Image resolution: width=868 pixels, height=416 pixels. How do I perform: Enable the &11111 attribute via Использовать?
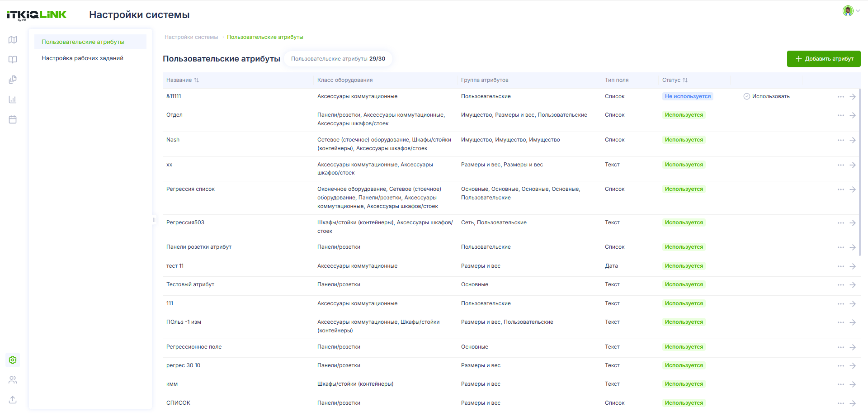767,96
